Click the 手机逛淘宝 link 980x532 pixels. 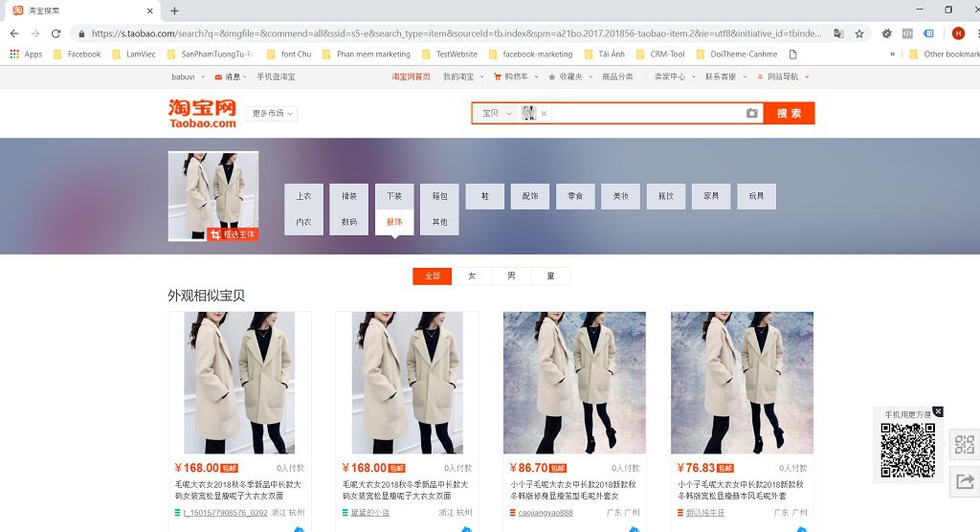[276, 77]
